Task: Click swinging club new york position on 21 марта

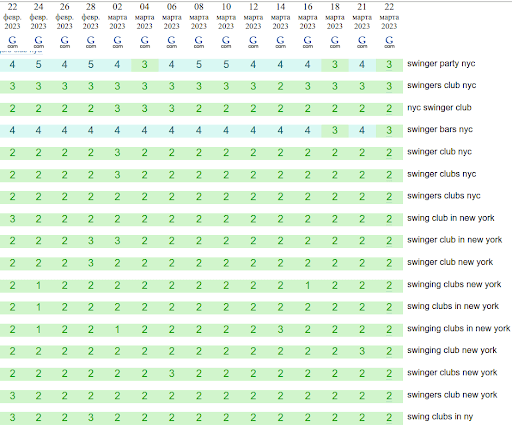Action: click(x=362, y=351)
